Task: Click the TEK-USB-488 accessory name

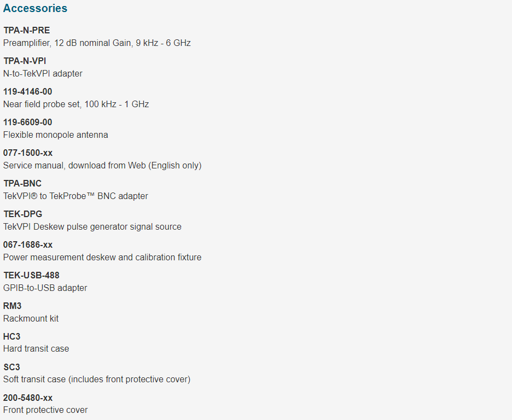Action: click(x=31, y=276)
